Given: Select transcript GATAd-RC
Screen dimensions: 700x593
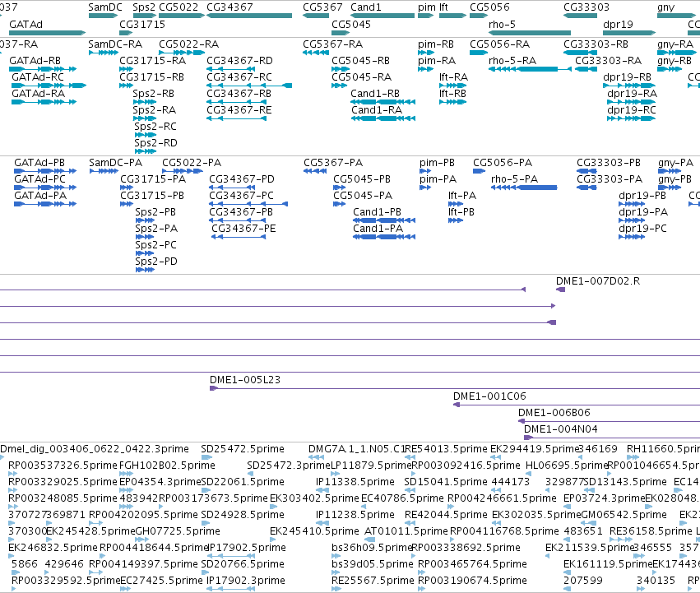Looking at the screenshot, I should tap(49, 86).
